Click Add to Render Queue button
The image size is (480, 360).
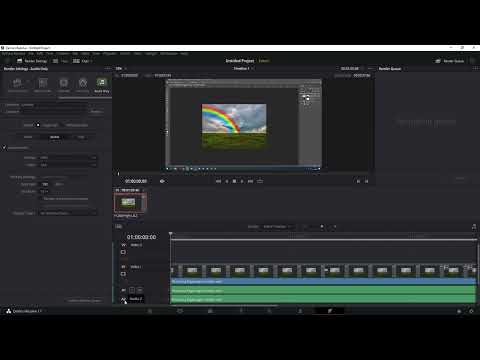coord(85,301)
